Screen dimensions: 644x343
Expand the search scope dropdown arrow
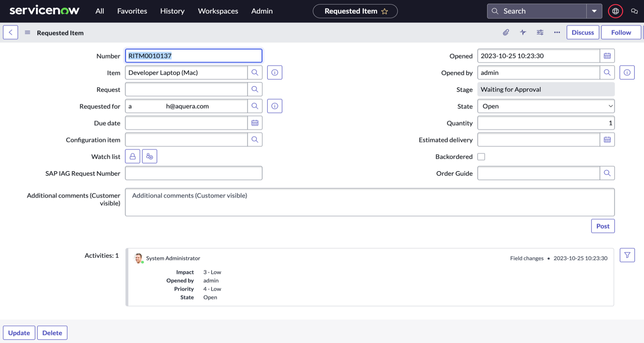click(594, 11)
